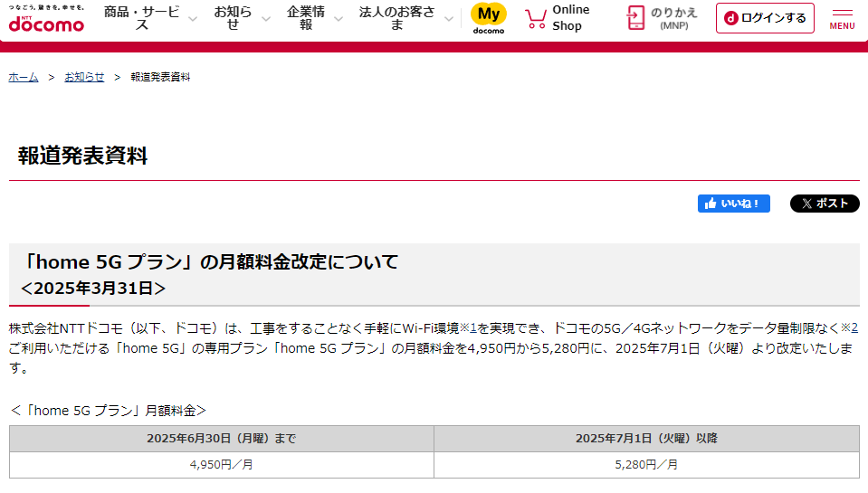Image resolution: width=868 pixels, height=493 pixels.
Task: Click the X ポスト share button
Action: (x=825, y=204)
